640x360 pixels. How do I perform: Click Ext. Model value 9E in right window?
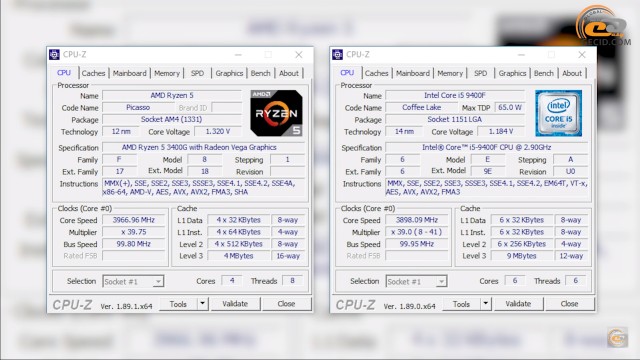(x=488, y=171)
